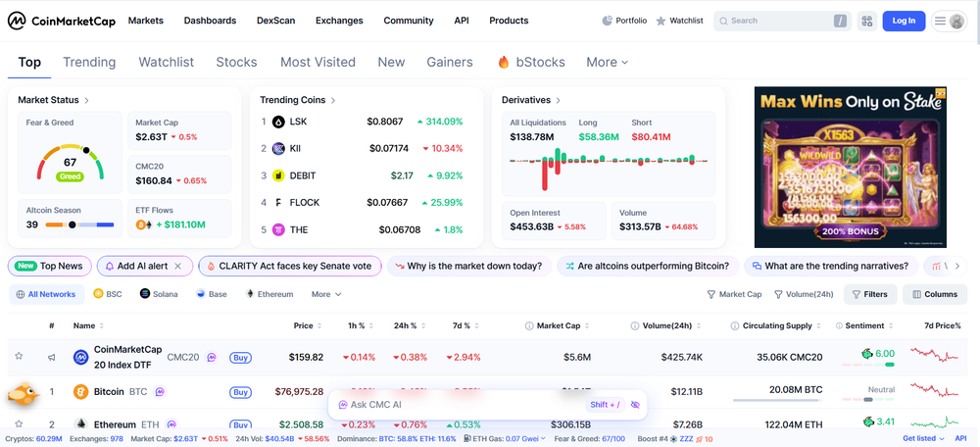Open CMC AI icon next to CMC20
This screenshot has height=447, width=980.
coord(212,357)
